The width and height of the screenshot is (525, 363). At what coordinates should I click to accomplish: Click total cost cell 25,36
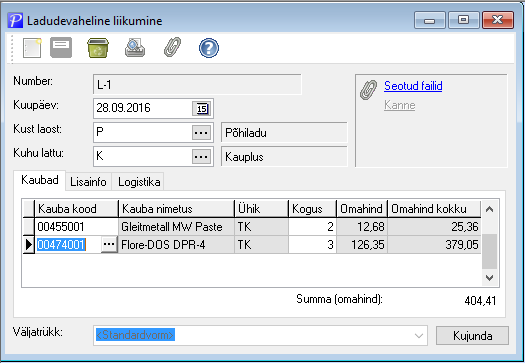(434, 227)
